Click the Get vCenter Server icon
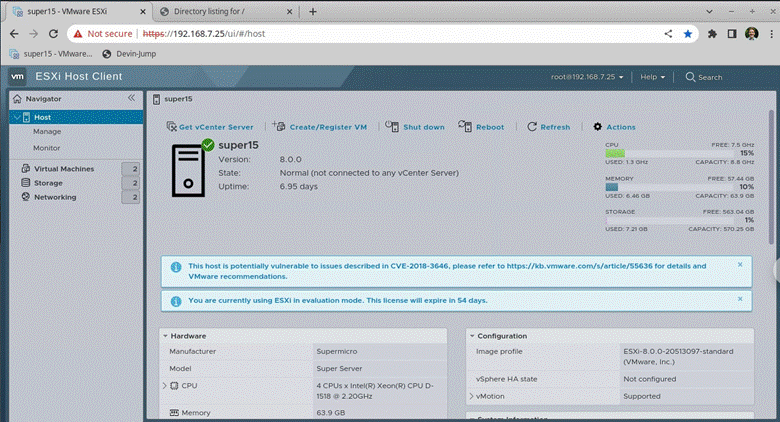The height and width of the screenshot is (422, 780). click(x=171, y=127)
